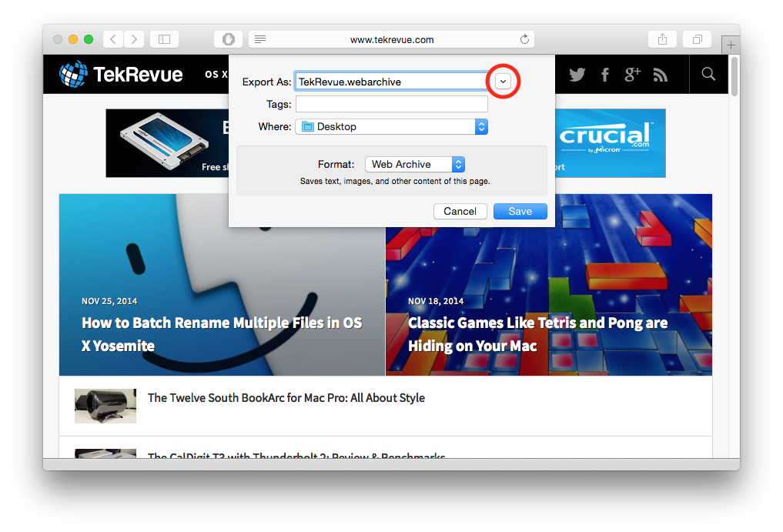Go forward with Safari's forward arrow
783x532 pixels.
point(134,39)
